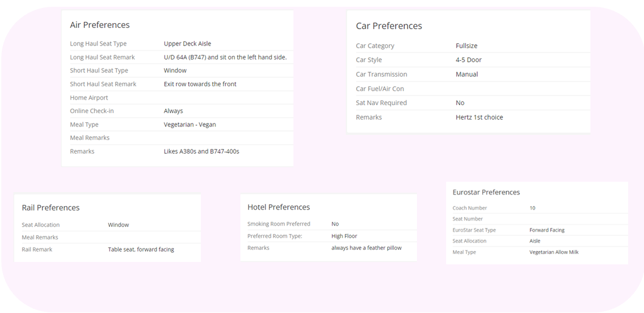Select the Table seat, forward facing rail remark
Viewport: 644px width, 313px height.
[141, 249]
